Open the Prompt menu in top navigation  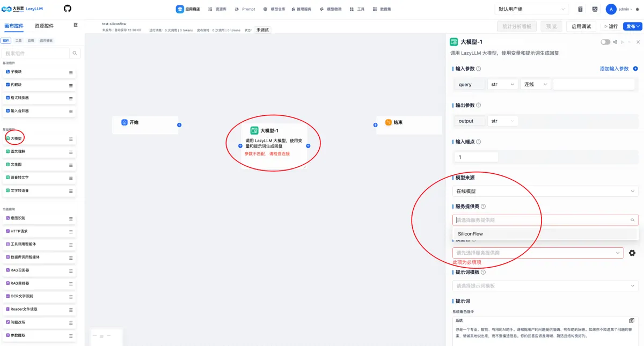coord(245,9)
